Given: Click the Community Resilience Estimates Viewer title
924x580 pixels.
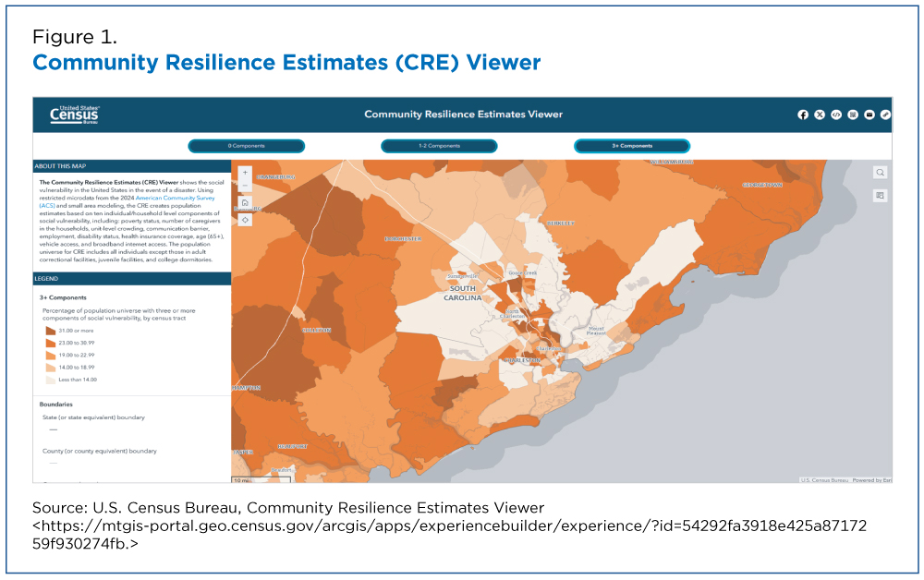Looking at the screenshot, I should coord(463,115).
